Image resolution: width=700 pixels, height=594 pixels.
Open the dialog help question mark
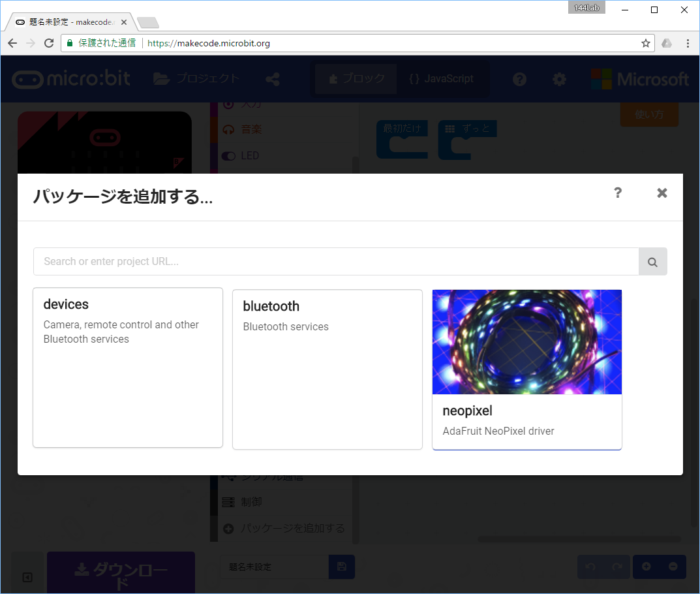coord(617,193)
